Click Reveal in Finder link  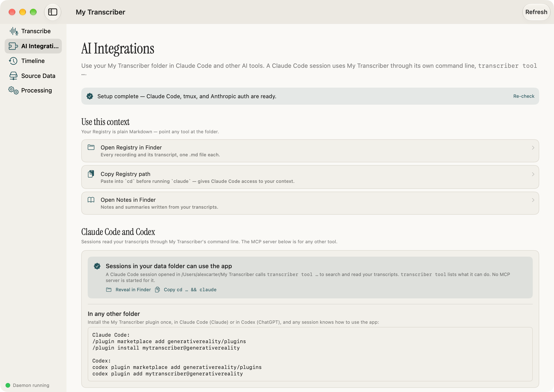click(x=133, y=289)
